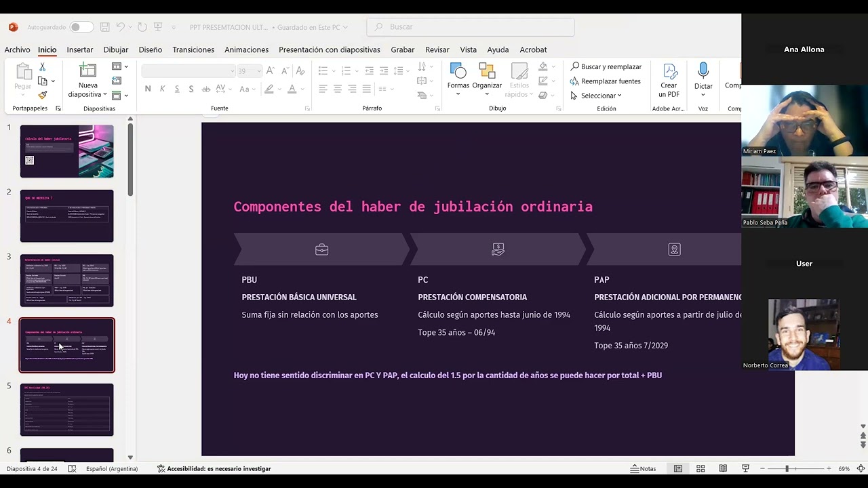Expand the file name saved location dropdown

point(346,27)
